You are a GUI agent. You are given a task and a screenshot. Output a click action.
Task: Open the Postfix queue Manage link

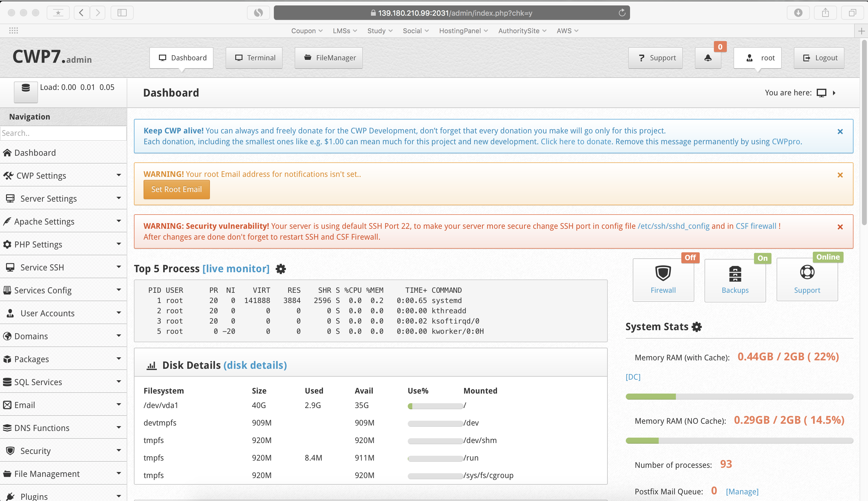tap(742, 492)
